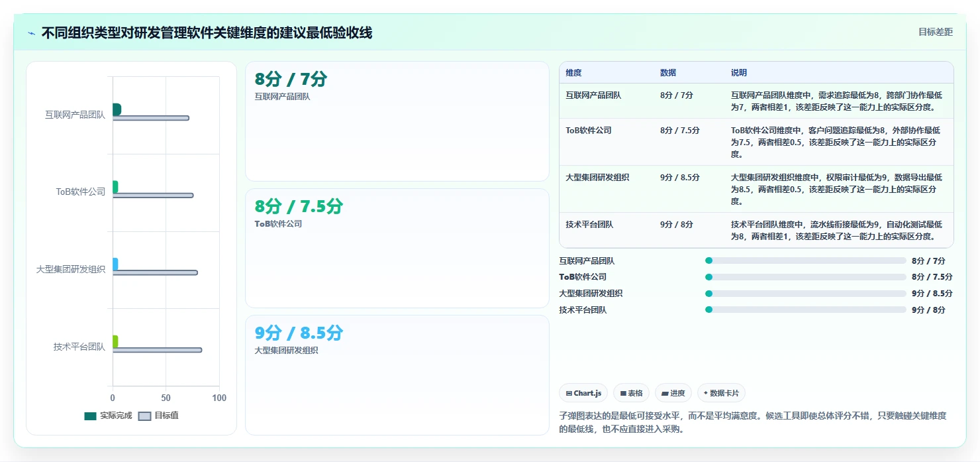The width and height of the screenshot is (980, 462).
Task: Select the 进度 tag chip
Action: click(x=673, y=393)
